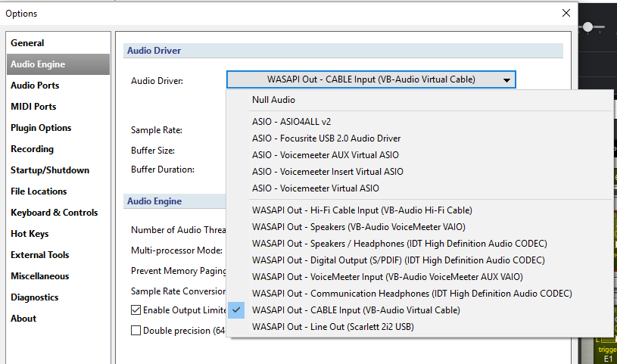Choose WASAPI Out - Line Out (Scarlett 2i2 USB)
Screen dimensions: 617x364
420,327
